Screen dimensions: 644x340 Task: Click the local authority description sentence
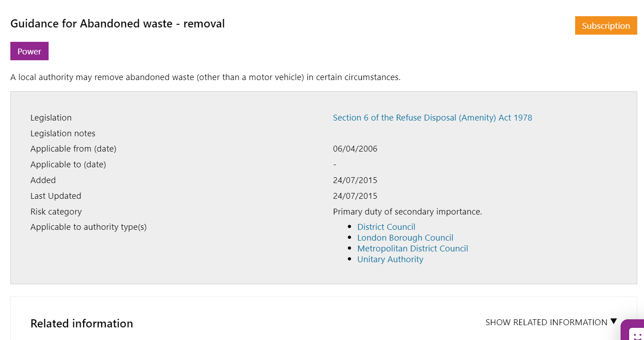[x=205, y=77]
